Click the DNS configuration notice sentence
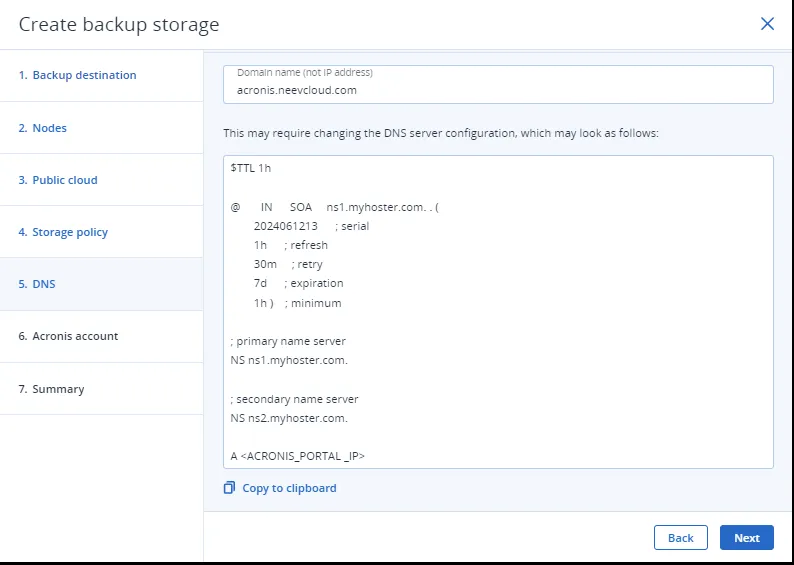This screenshot has height=565, width=794. click(441, 133)
